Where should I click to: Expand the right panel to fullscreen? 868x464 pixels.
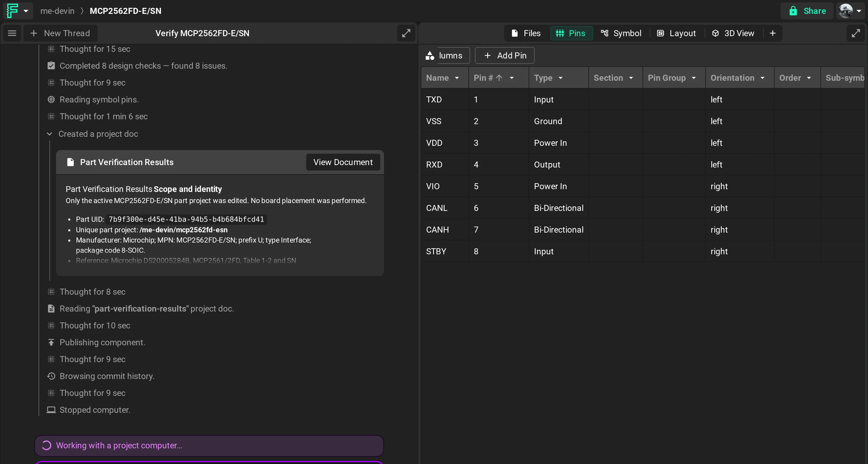[856, 33]
